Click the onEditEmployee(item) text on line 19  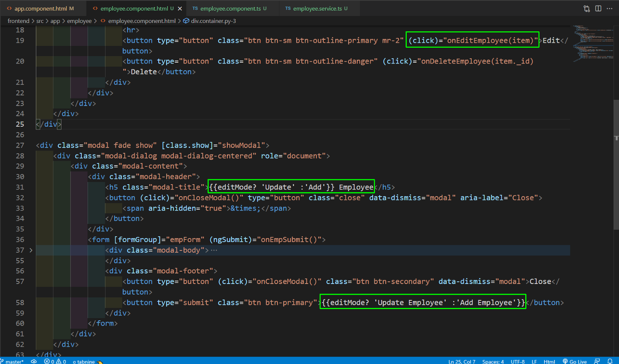tap(491, 40)
